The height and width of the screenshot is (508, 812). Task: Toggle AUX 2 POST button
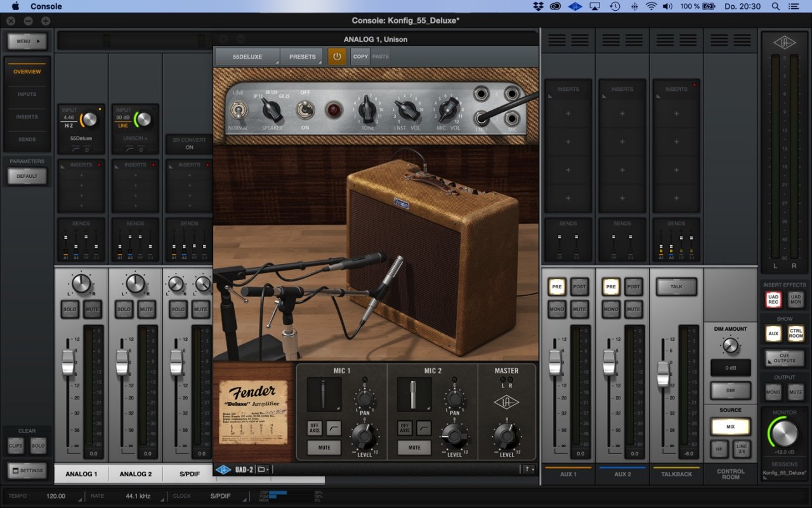tap(634, 286)
